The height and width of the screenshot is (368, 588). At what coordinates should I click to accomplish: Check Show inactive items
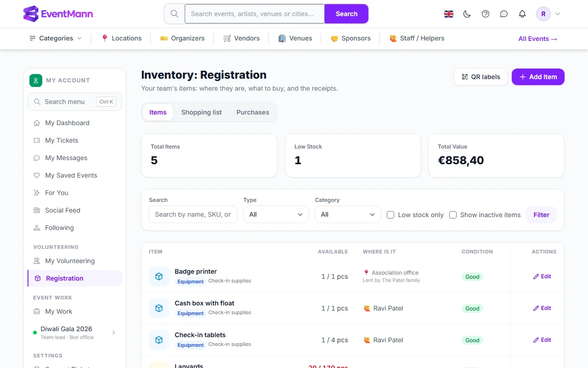[x=453, y=215]
